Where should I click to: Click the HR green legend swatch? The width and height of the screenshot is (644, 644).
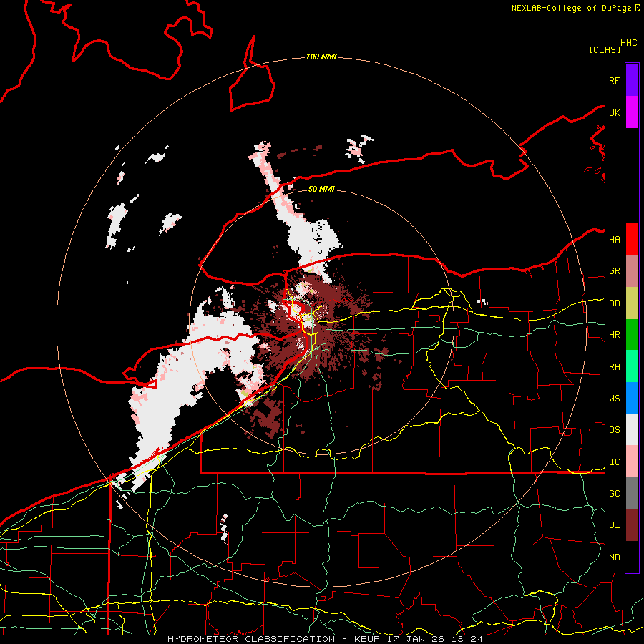pyautogui.click(x=632, y=335)
